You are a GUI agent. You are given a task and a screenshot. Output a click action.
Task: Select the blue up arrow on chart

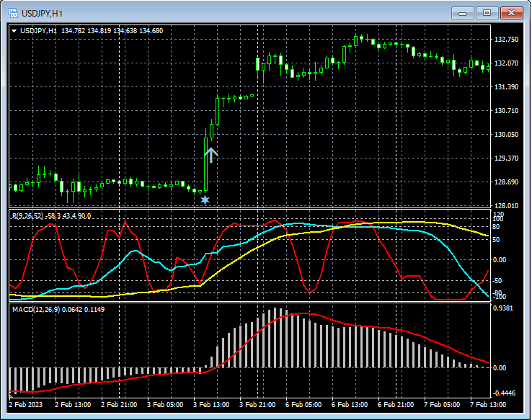[x=210, y=156]
